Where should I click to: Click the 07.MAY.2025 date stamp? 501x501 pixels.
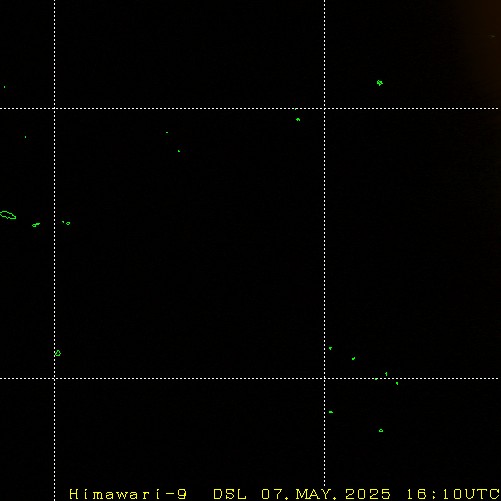pos(326,494)
